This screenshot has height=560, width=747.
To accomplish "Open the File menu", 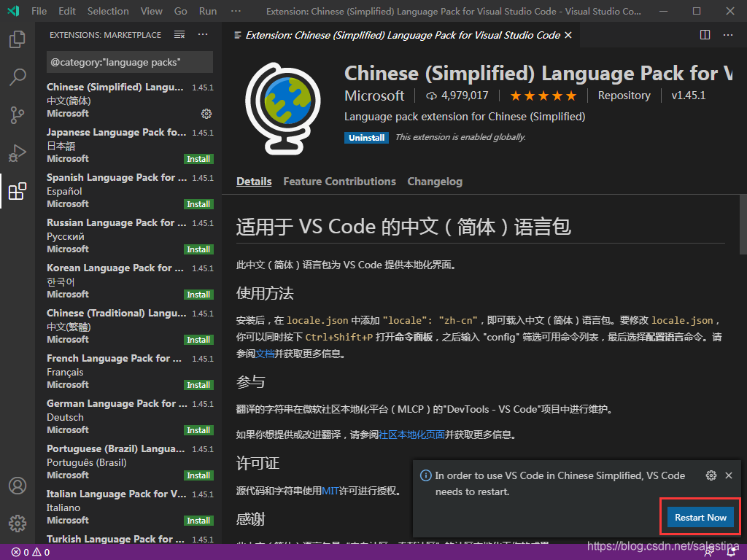I will 39,11.
